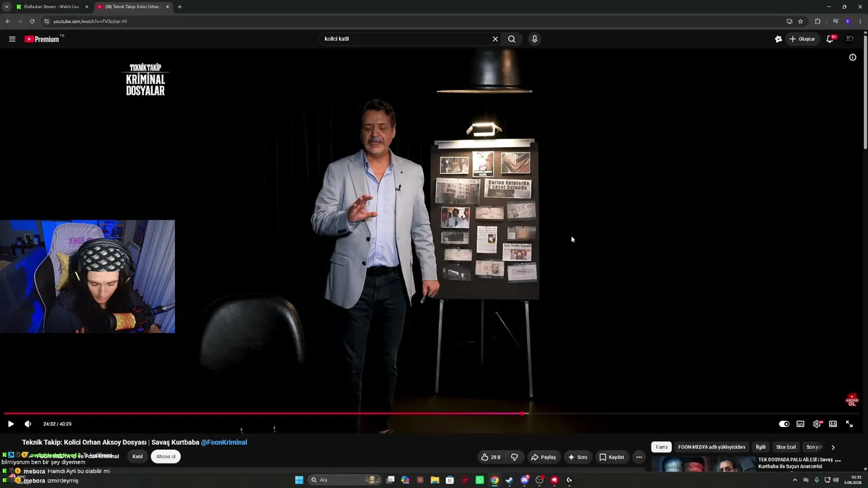
Task: Show more filter chips with arrow
Action: [x=833, y=447]
